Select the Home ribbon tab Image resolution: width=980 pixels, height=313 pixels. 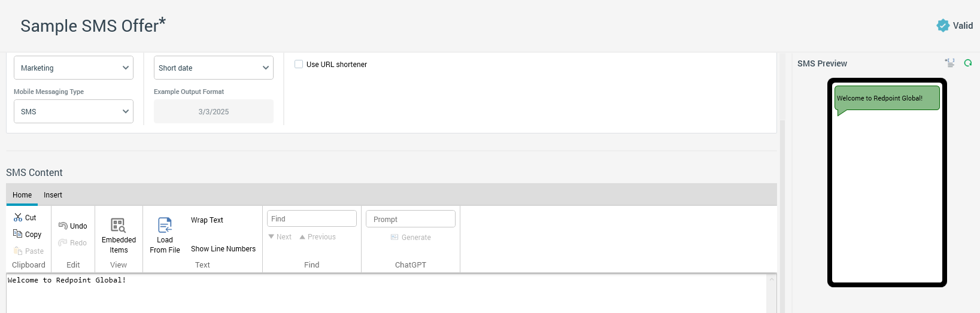pyautogui.click(x=22, y=195)
